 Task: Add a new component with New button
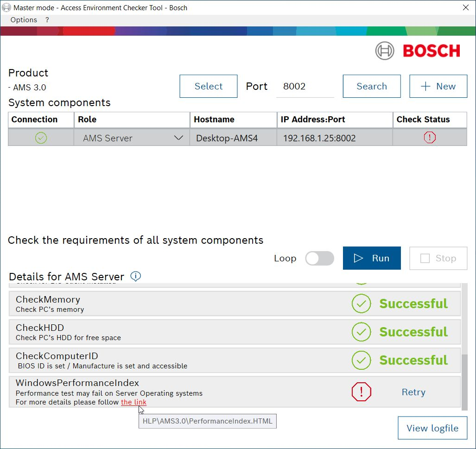click(x=438, y=87)
